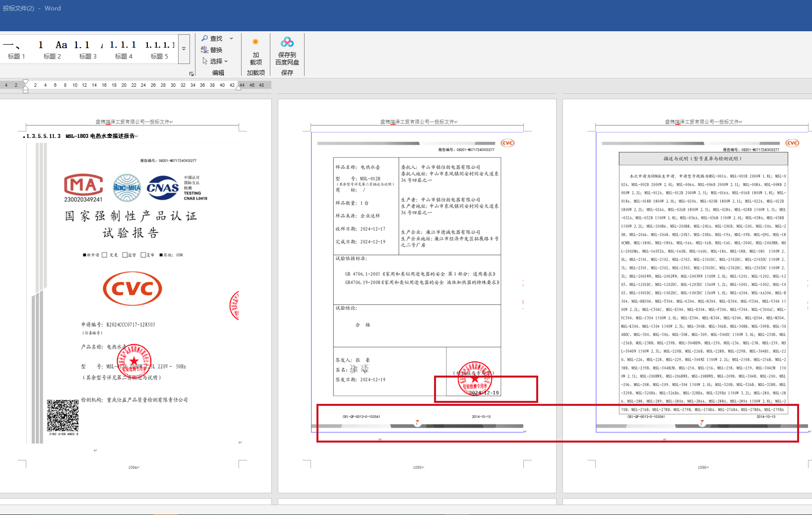The width and height of the screenshot is (812, 515).
Task: Click the "新申请" option on the cover page
Action: pyautogui.click(x=91, y=255)
